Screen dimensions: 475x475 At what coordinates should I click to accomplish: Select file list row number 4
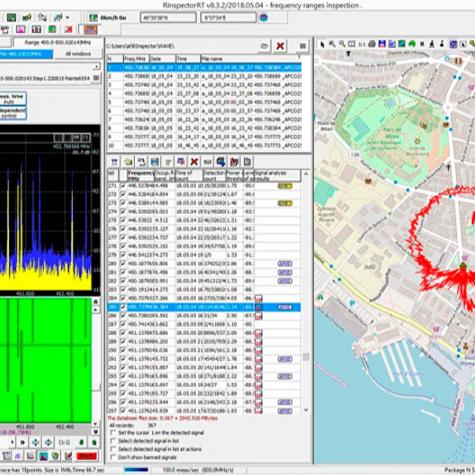204,94
